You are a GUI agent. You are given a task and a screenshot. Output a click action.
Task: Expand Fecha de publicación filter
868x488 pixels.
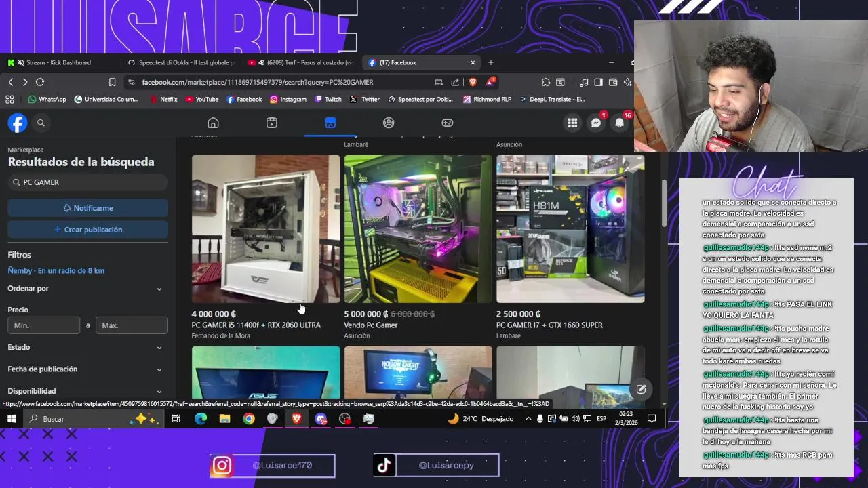pyautogui.click(x=85, y=369)
